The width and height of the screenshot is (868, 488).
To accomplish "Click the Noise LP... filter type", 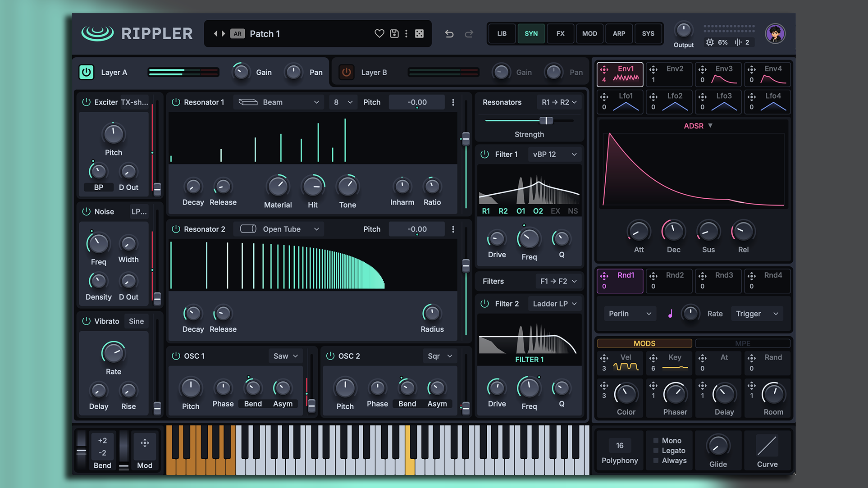I will pos(139,211).
